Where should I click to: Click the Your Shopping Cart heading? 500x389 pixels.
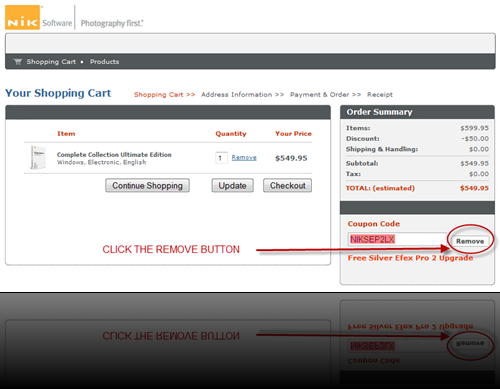pos(58,93)
